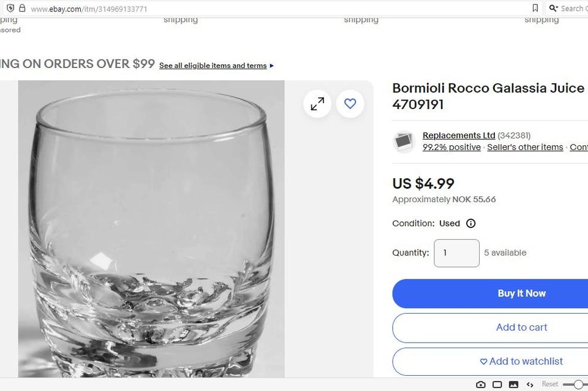Click the shield icon in address bar
The height and width of the screenshot is (391, 588).
tap(10, 9)
